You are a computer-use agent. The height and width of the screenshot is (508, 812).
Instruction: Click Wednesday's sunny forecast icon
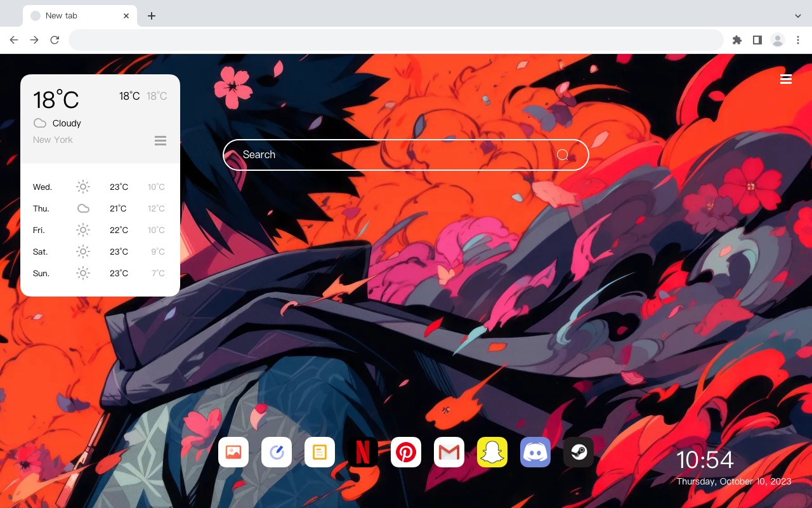pyautogui.click(x=83, y=187)
